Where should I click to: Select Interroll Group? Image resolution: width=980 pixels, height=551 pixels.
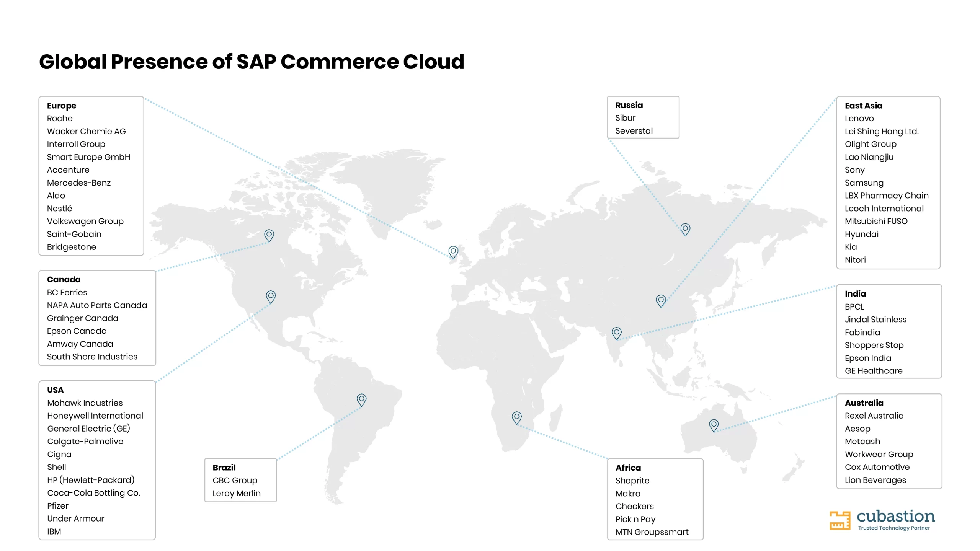(x=76, y=144)
